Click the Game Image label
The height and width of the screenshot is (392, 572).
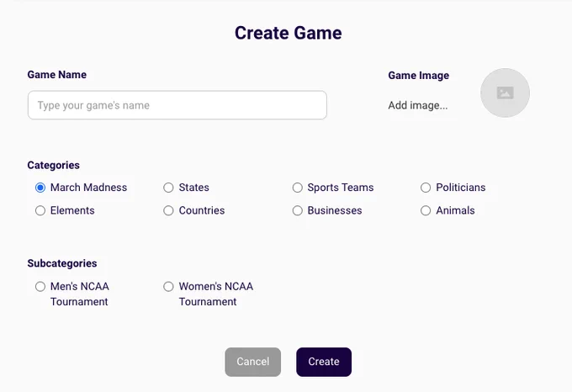pos(418,76)
